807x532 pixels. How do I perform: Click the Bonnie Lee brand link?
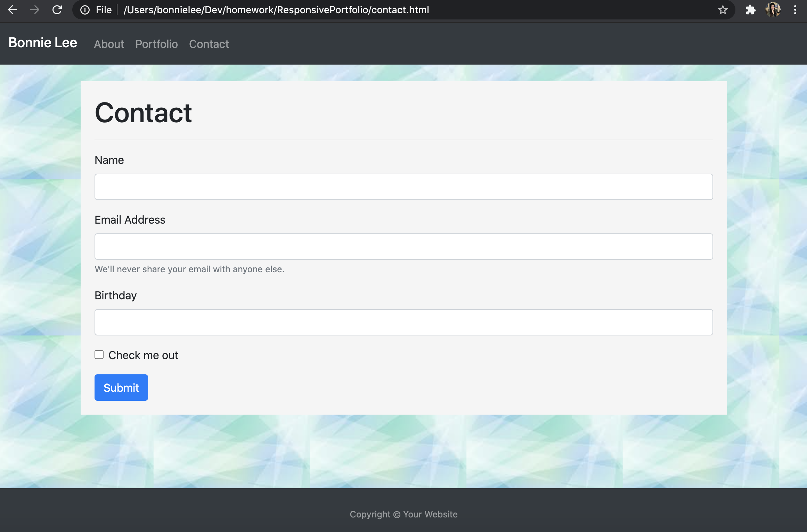[x=42, y=43]
